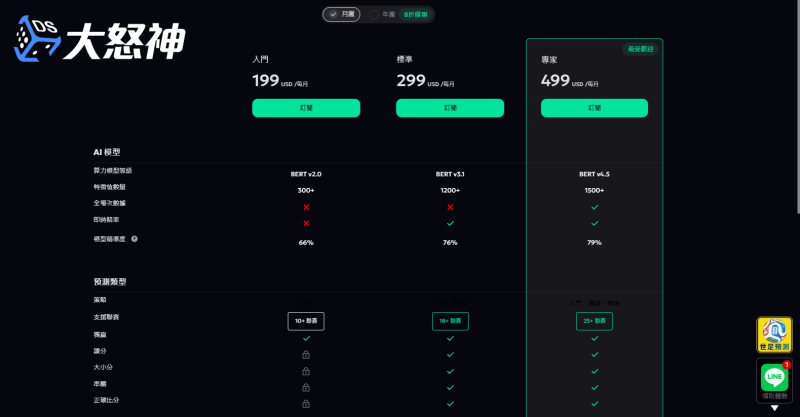The image size is (800, 417).
Task: Click the 獨贏 checkmark in 標準 column
Action: (450, 338)
